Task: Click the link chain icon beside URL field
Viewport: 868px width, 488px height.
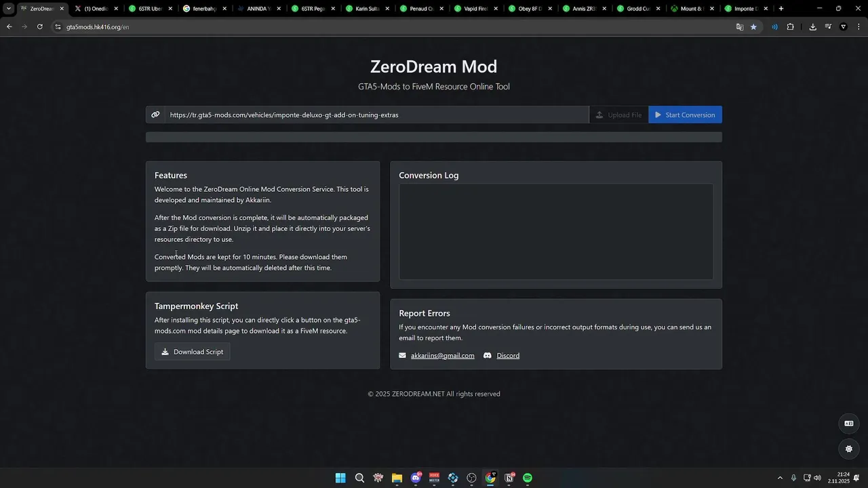Action: (155, 115)
